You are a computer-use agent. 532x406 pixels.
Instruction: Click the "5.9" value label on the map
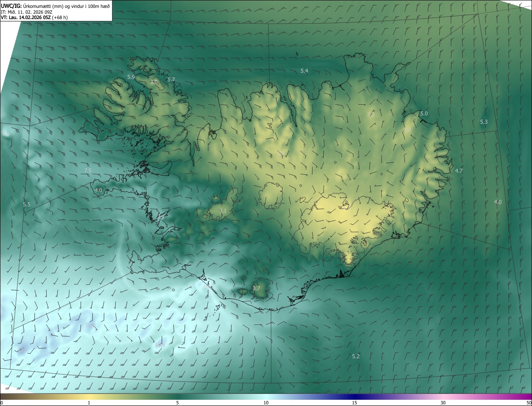[131, 77]
